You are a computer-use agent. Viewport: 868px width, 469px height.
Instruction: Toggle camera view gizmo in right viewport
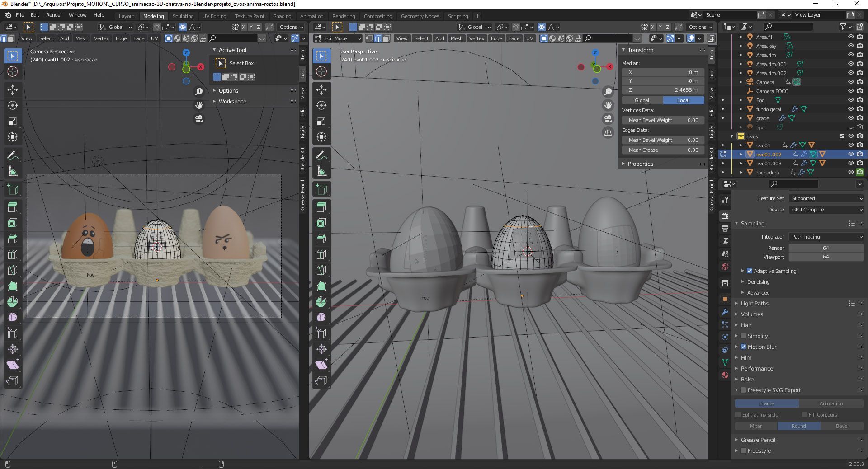point(608,119)
